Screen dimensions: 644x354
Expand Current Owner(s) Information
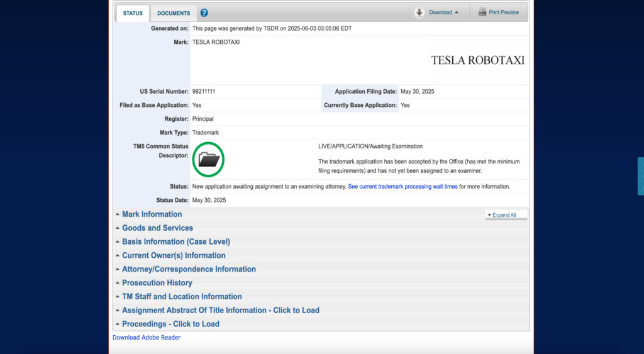pyautogui.click(x=174, y=255)
